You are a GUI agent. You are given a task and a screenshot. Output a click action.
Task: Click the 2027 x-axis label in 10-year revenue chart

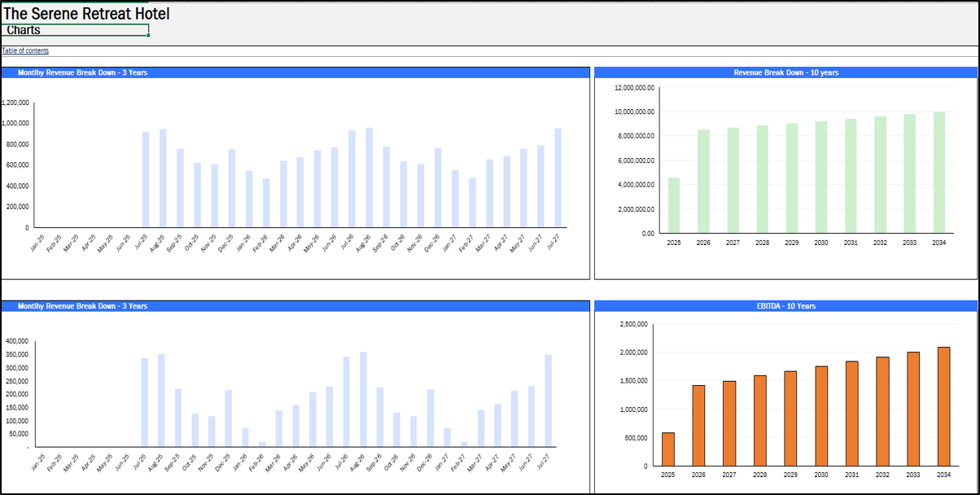click(x=733, y=243)
